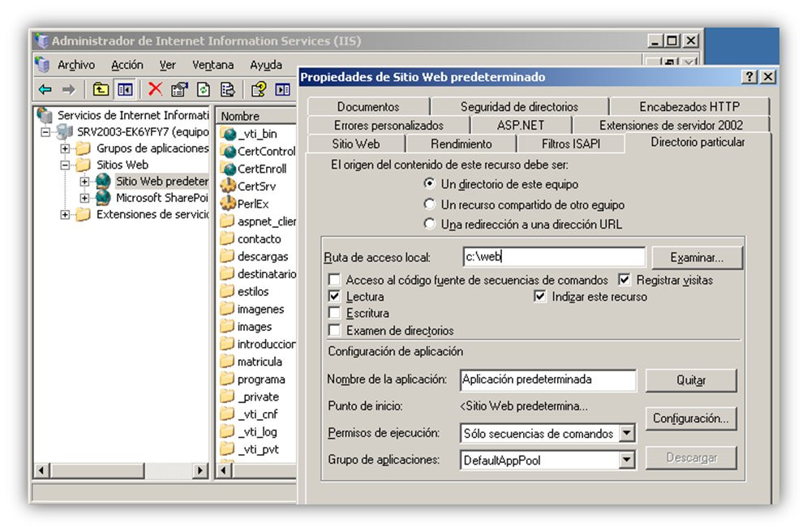Collapse the 'Sitios Web' tree node
Screen dimensions: 807x532
[65, 165]
